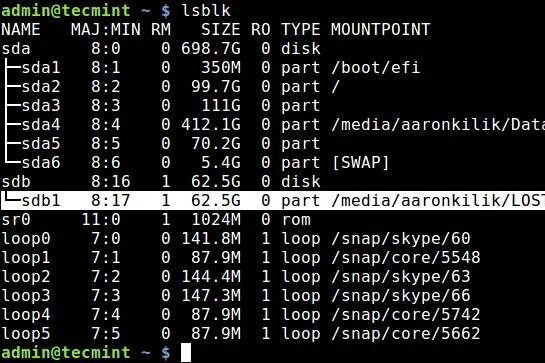Click the [SWAP] mountpoint
545x363 pixels.
tap(360, 163)
